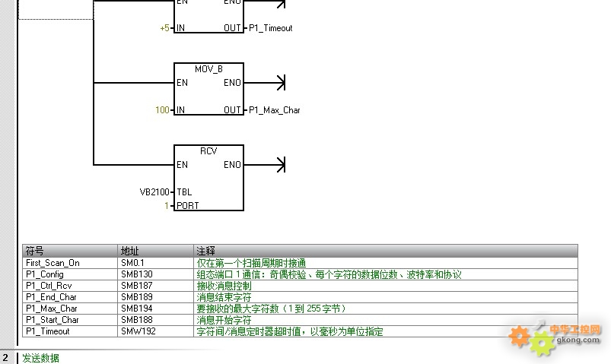The image size is (611, 364).
Task: Select the P1_Config symbol cell
Action: coord(70,274)
